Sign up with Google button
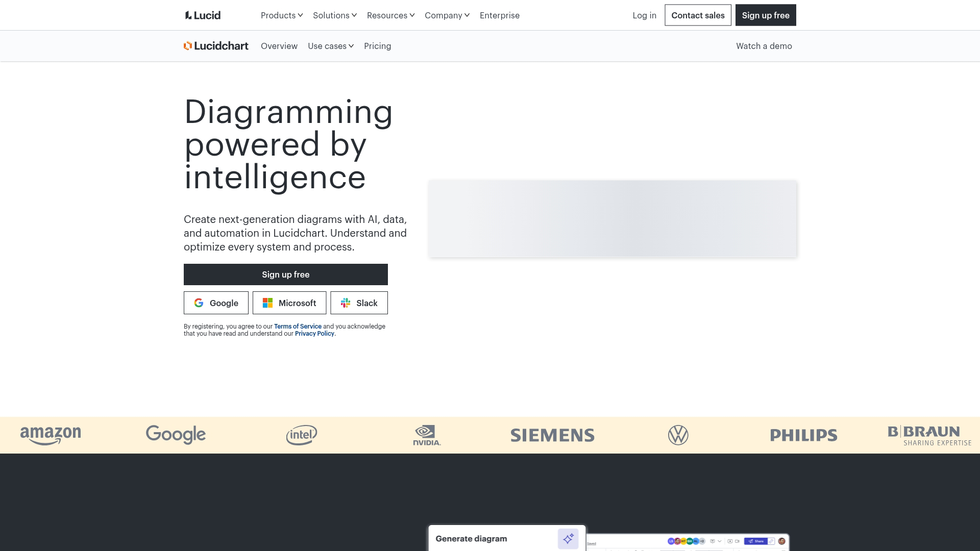This screenshot has height=551, width=980. pyautogui.click(x=216, y=303)
